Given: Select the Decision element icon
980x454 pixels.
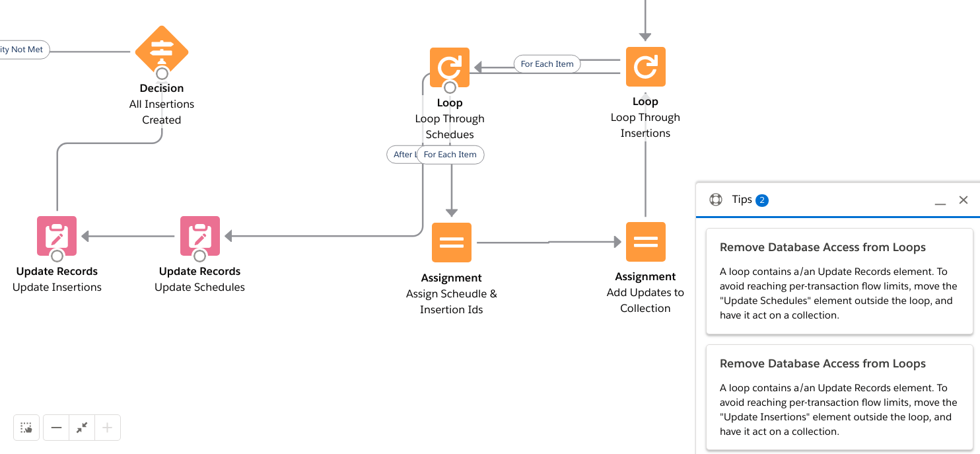Looking at the screenshot, I should tap(162, 52).
